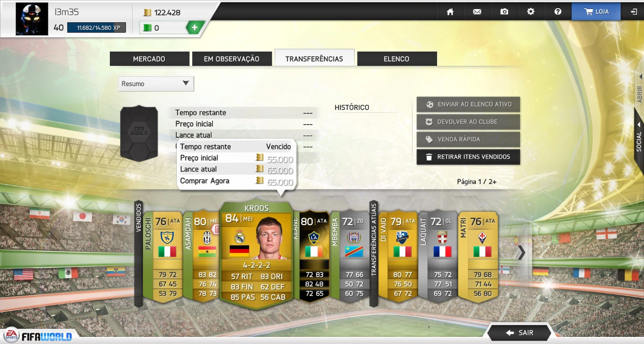Open the home icon in top bar
Screen dimensions: 644x344
(x=450, y=12)
